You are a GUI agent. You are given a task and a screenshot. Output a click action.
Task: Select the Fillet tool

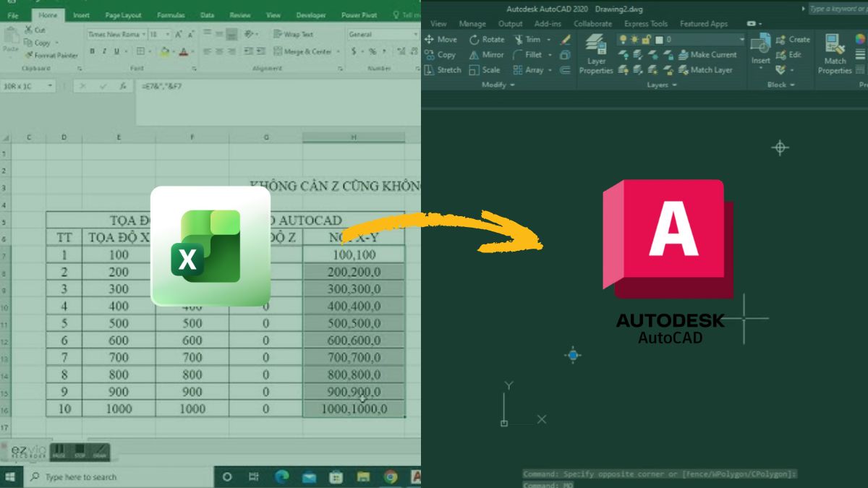coord(533,54)
